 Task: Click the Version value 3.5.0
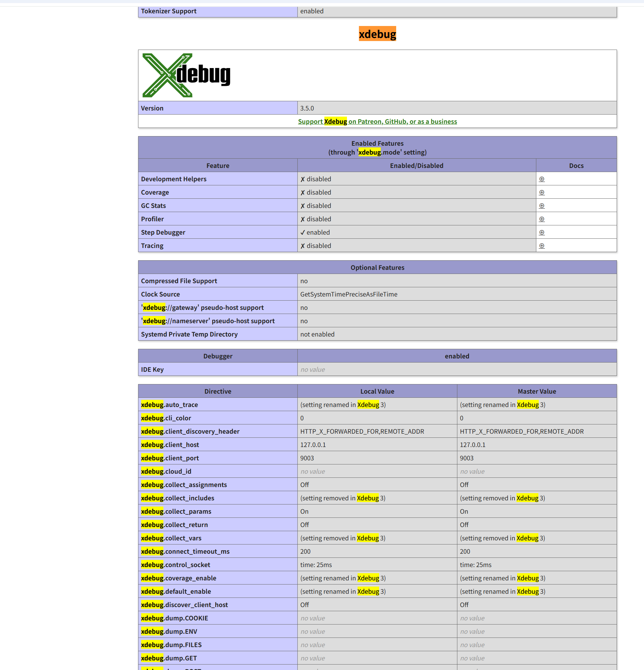click(307, 108)
